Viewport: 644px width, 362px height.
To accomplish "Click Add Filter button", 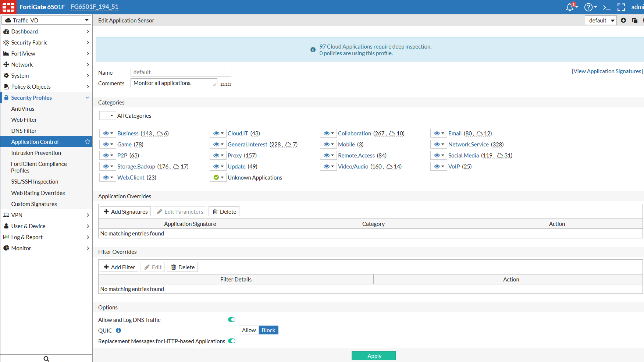I will (x=119, y=267).
